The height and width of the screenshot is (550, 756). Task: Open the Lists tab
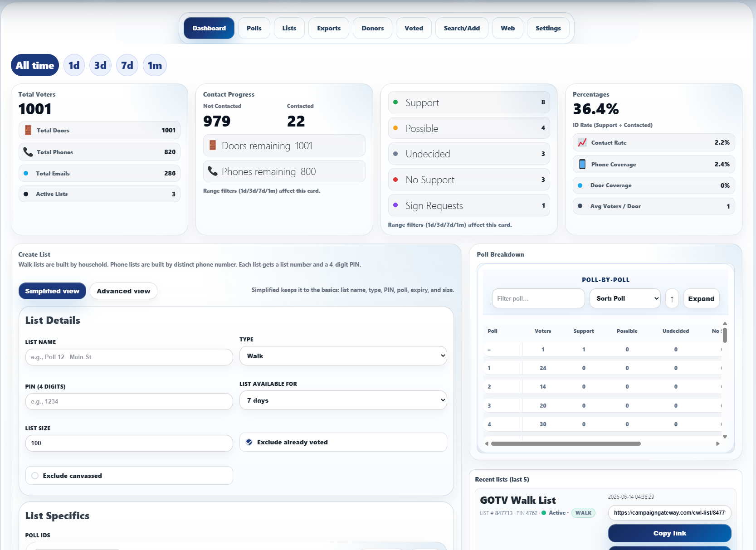[x=289, y=28]
